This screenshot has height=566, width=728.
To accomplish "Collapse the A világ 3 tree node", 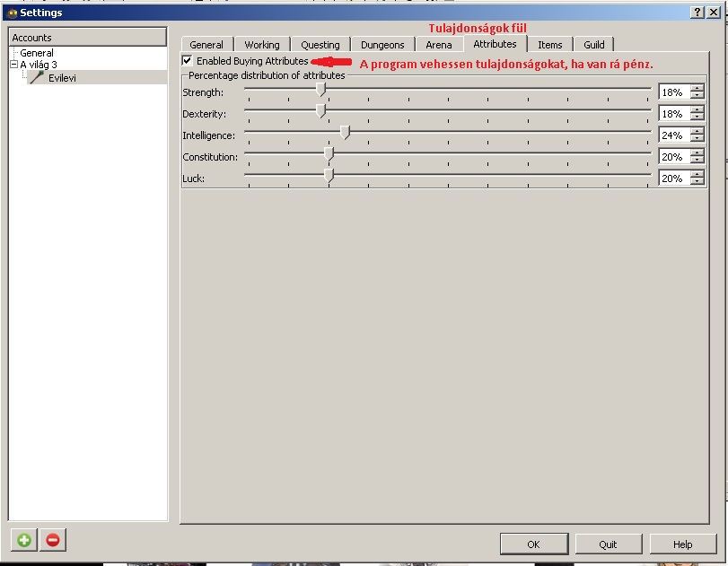I will pyautogui.click(x=13, y=65).
